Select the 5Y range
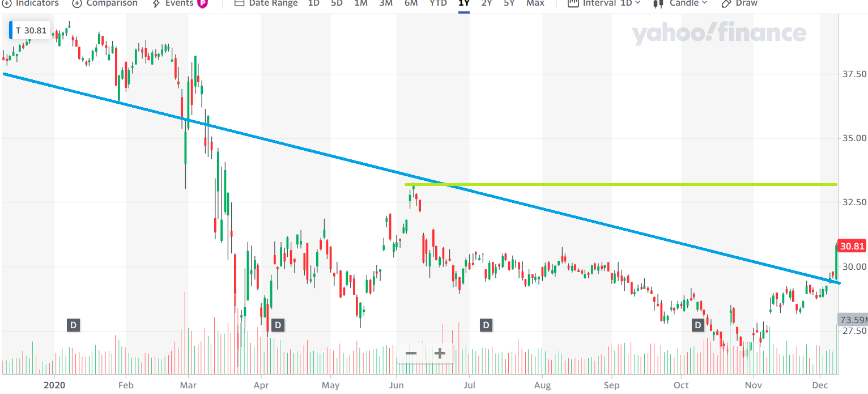This screenshot has width=868, height=394. (x=509, y=3)
